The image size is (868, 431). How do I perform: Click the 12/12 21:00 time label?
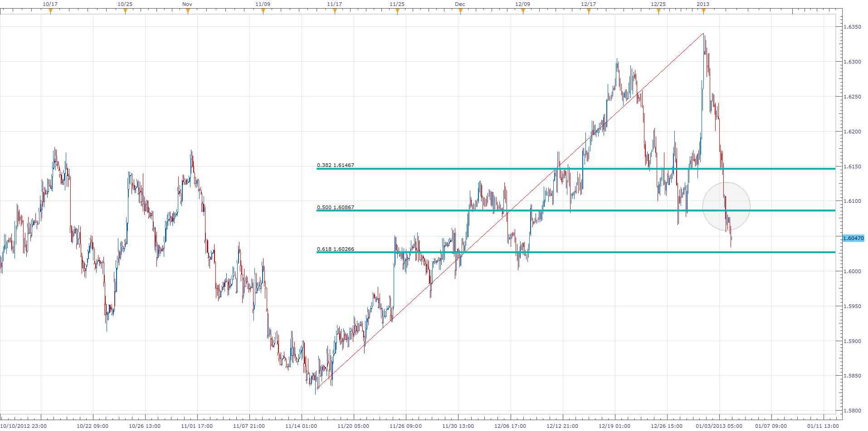click(562, 426)
